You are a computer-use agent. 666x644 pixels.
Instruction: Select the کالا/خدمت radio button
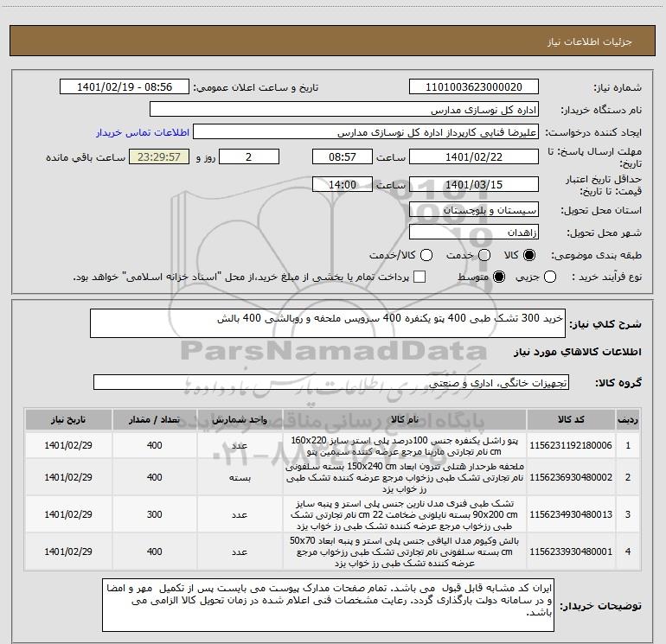pyautogui.click(x=426, y=255)
